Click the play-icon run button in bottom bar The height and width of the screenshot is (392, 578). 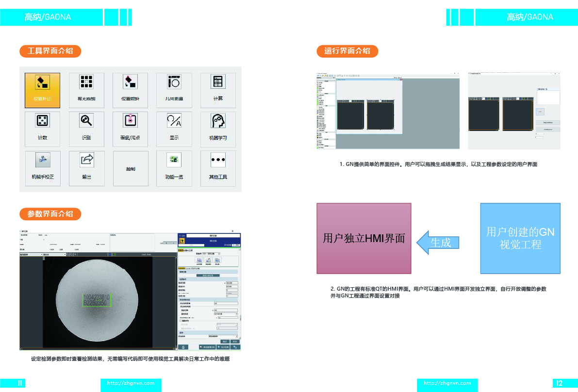coord(223,347)
